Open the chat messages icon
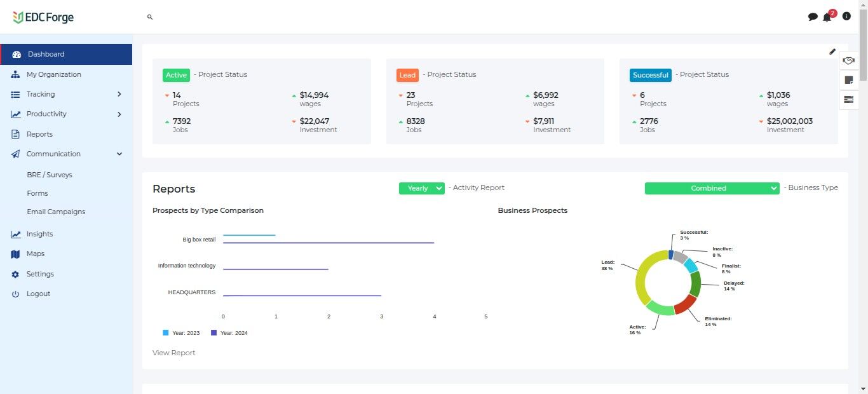Image resolution: width=868 pixels, height=394 pixels. click(812, 17)
